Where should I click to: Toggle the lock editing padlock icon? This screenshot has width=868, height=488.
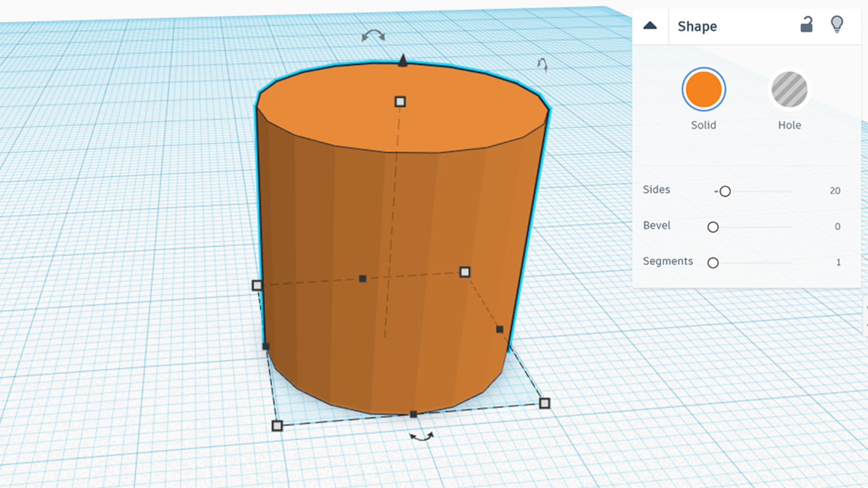pyautogui.click(x=807, y=25)
